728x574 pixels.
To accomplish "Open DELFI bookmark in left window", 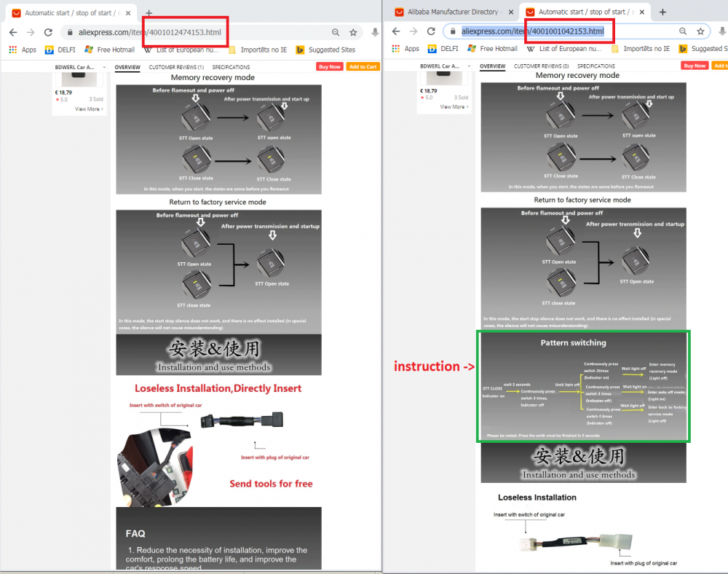I will point(60,50).
